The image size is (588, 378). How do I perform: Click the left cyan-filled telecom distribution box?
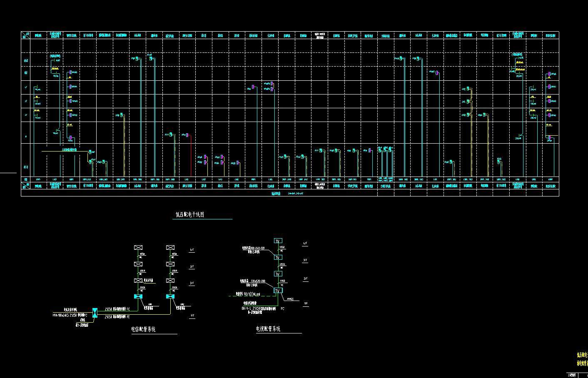(138, 297)
